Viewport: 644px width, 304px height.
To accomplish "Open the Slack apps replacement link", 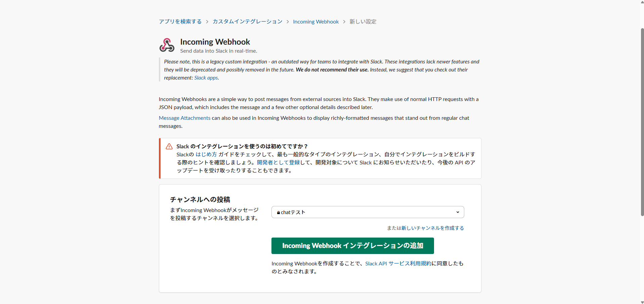I will [206, 78].
